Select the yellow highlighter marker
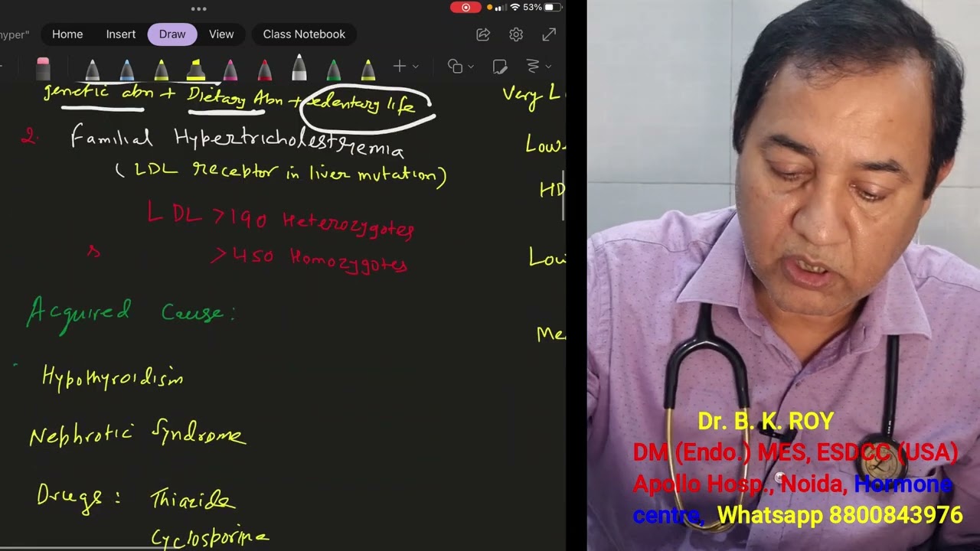Screen dimensions: 980x551 196,70
